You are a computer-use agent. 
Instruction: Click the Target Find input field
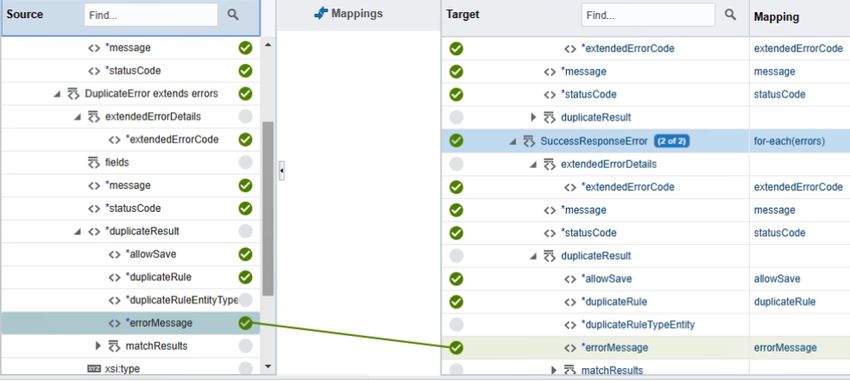(x=648, y=15)
